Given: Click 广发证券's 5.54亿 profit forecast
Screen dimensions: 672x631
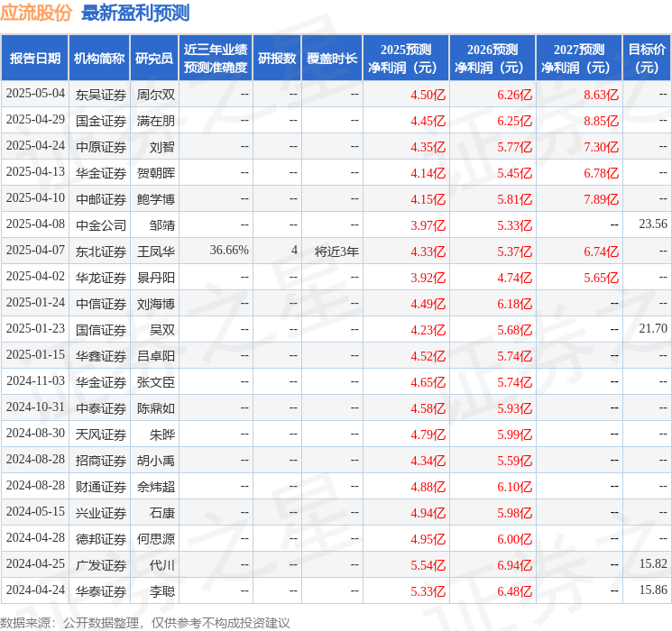Looking at the screenshot, I should coord(428,565).
